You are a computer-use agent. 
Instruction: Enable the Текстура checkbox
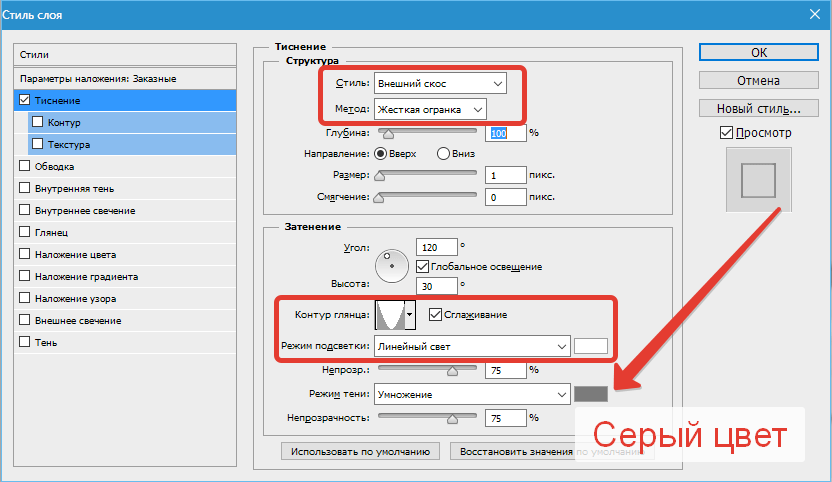(x=38, y=144)
